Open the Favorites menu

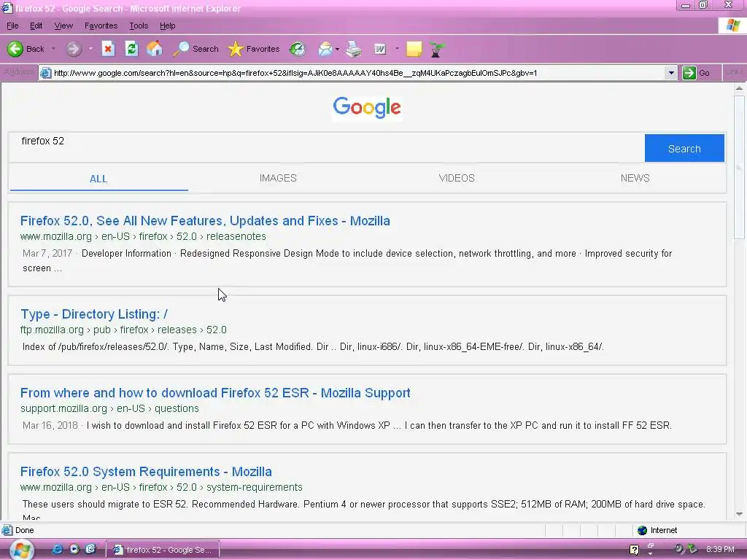[101, 26]
